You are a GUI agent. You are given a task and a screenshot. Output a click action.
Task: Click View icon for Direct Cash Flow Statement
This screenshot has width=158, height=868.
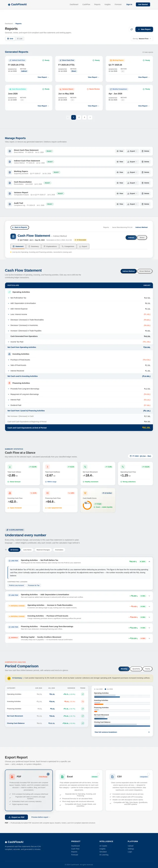[x=120, y=151]
